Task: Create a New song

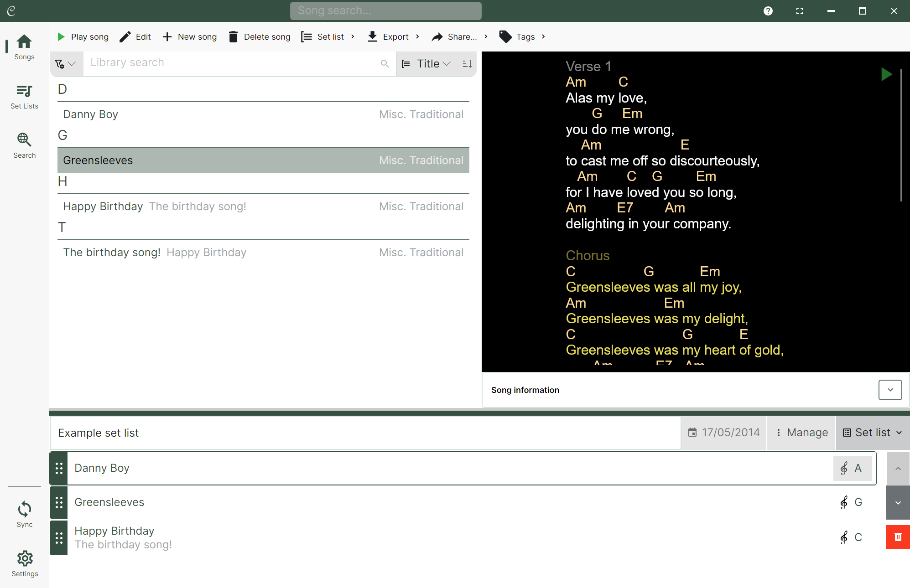Action: coord(190,37)
